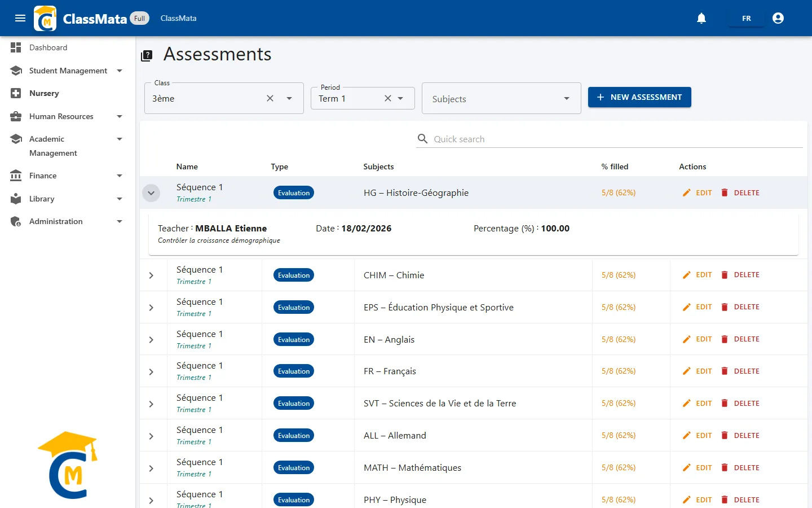Viewport: 812px width, 508px height.
Task: Click the search magnifier icon
Action: pyautogui.click(x=422, y=139)
